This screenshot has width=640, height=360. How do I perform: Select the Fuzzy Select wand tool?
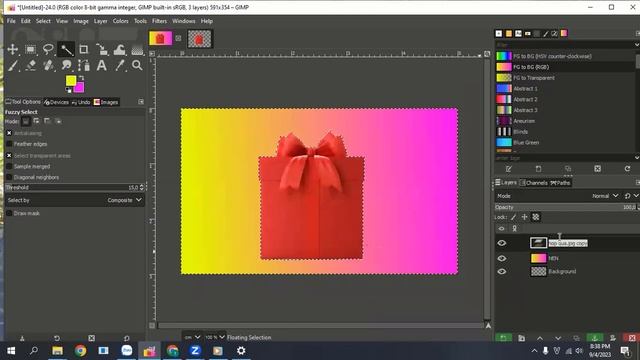[x=66, y=49]
